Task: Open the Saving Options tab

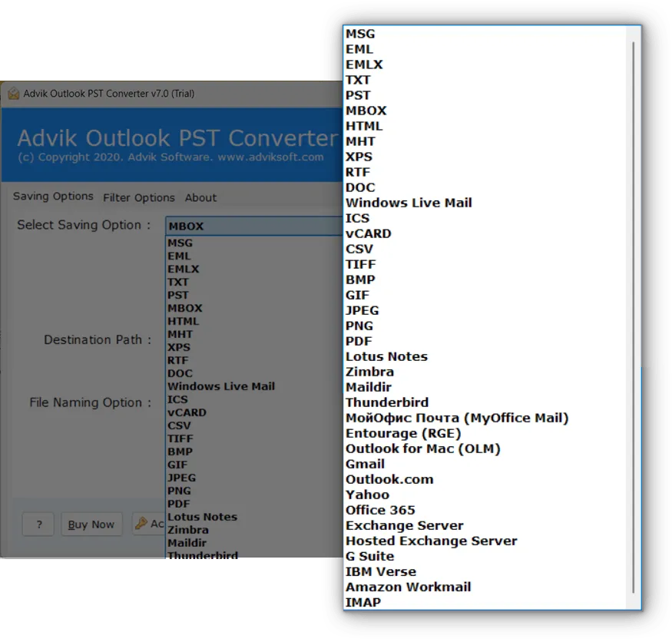Action: (53, 197)
